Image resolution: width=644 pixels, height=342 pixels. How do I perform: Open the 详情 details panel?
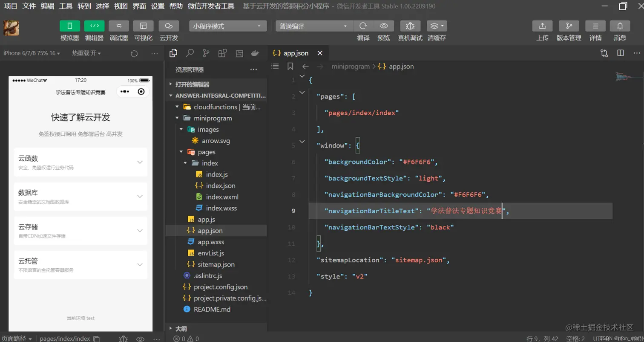[595, 26]
